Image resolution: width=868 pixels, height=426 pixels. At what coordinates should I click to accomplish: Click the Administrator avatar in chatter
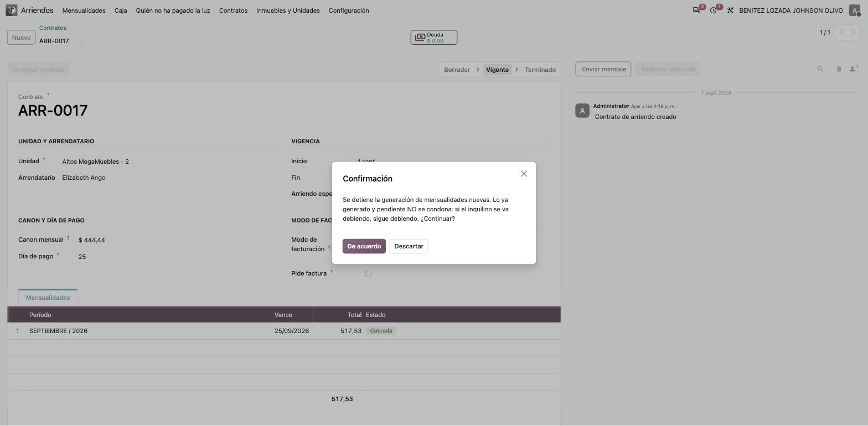582,111
